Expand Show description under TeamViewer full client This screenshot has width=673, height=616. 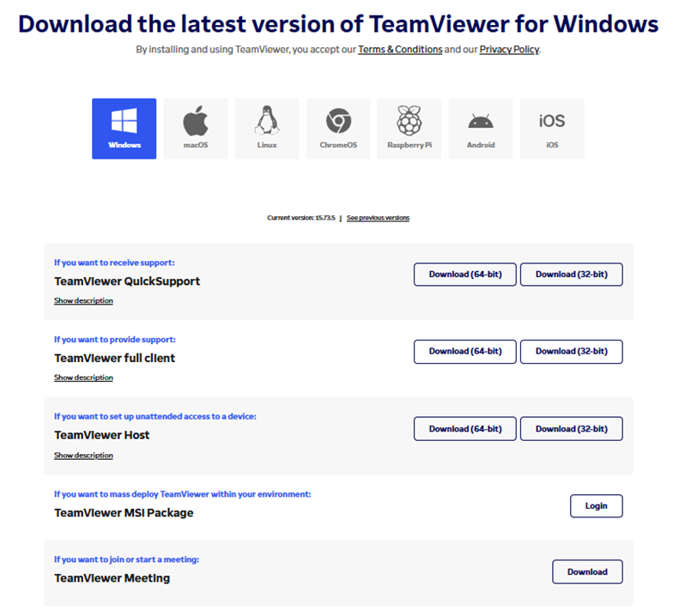pos(83,378)
